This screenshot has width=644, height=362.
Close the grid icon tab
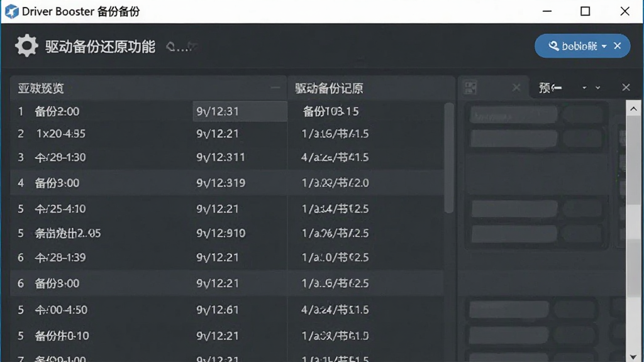point(516,87)
